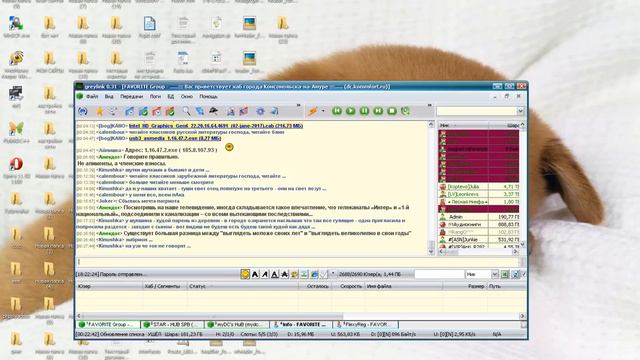The width and height of the screenshot is (640, 360).
Task: Open the БД menu
Action: click(x=171, y=97)
